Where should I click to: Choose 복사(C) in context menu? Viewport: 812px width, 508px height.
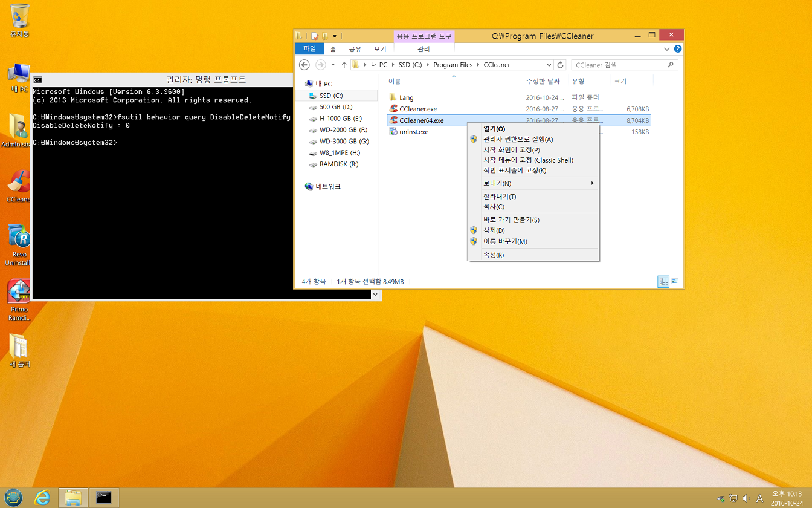coord(534,207)
